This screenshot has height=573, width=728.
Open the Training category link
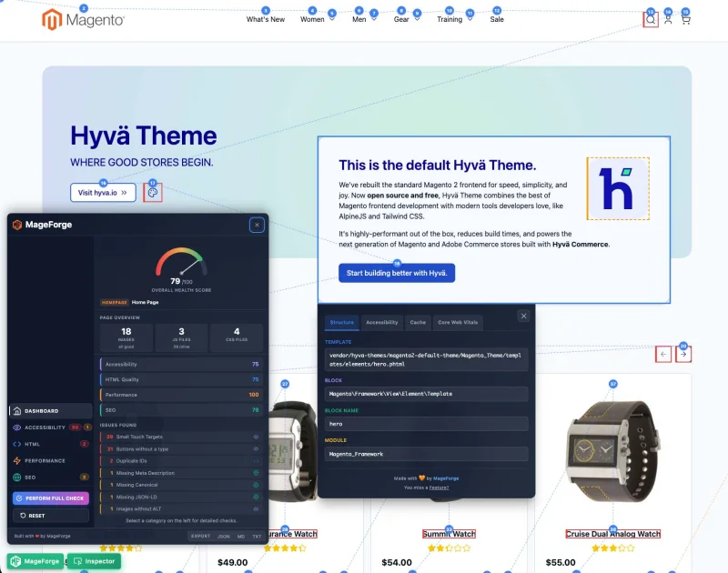450,19
